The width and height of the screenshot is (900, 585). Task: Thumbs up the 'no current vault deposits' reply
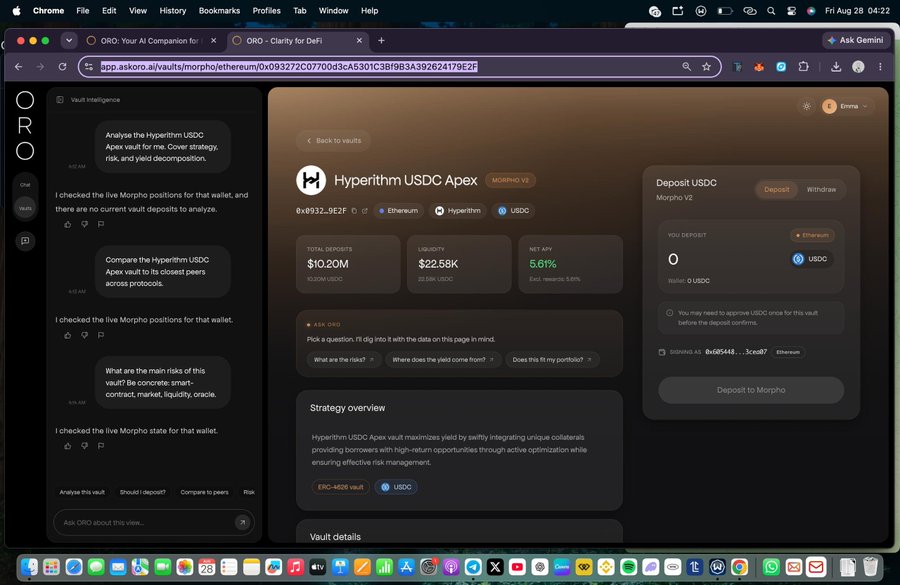pos(68,224)
